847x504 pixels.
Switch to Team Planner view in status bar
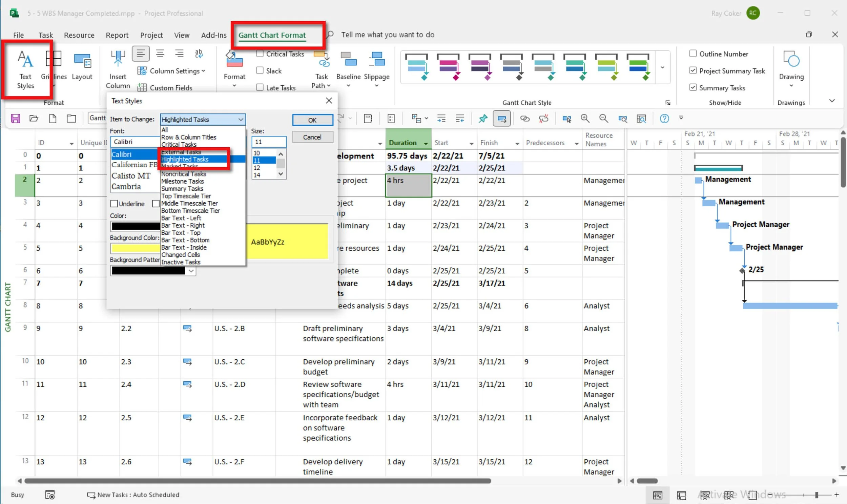point(705,495)
